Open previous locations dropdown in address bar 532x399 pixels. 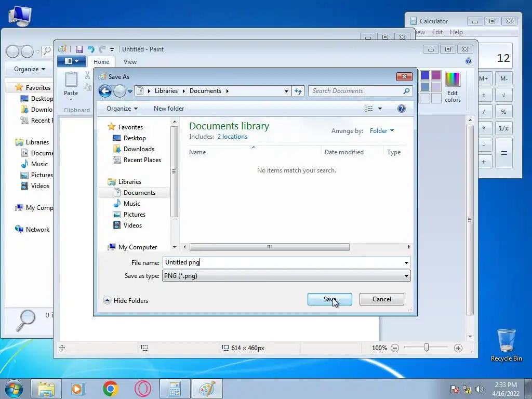(286, 91)
